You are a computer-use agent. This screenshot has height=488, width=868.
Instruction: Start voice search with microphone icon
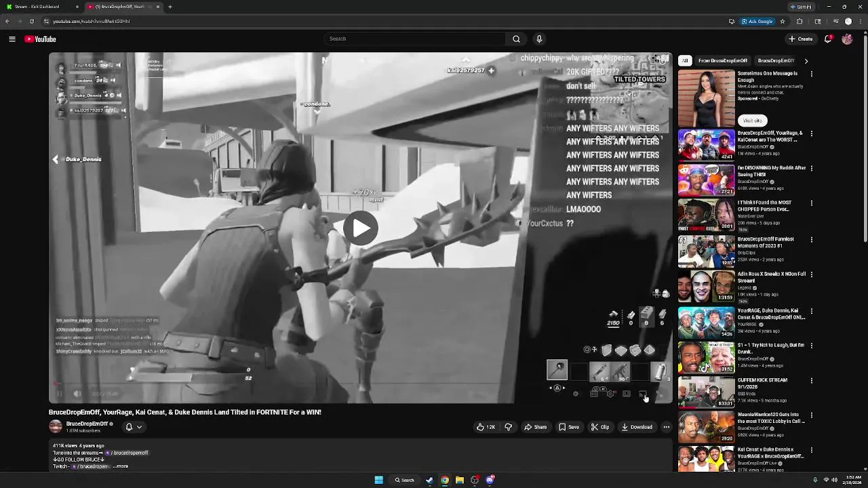pyautogui.click(x=539, y=39)
